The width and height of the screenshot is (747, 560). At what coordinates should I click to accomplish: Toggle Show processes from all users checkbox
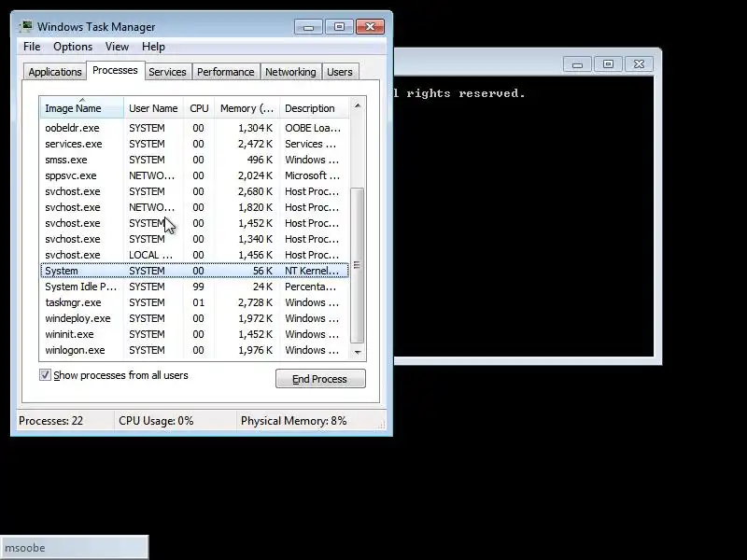(x=45, y=375)
